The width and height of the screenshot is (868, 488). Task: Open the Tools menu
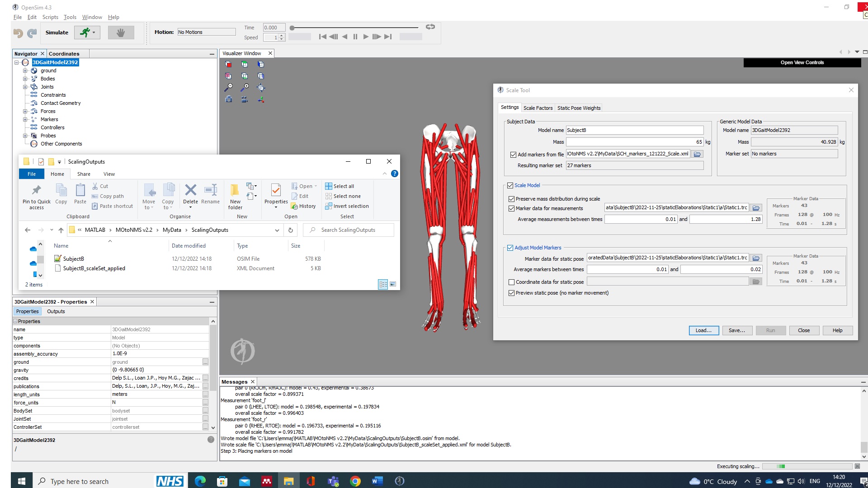point(70,17)
